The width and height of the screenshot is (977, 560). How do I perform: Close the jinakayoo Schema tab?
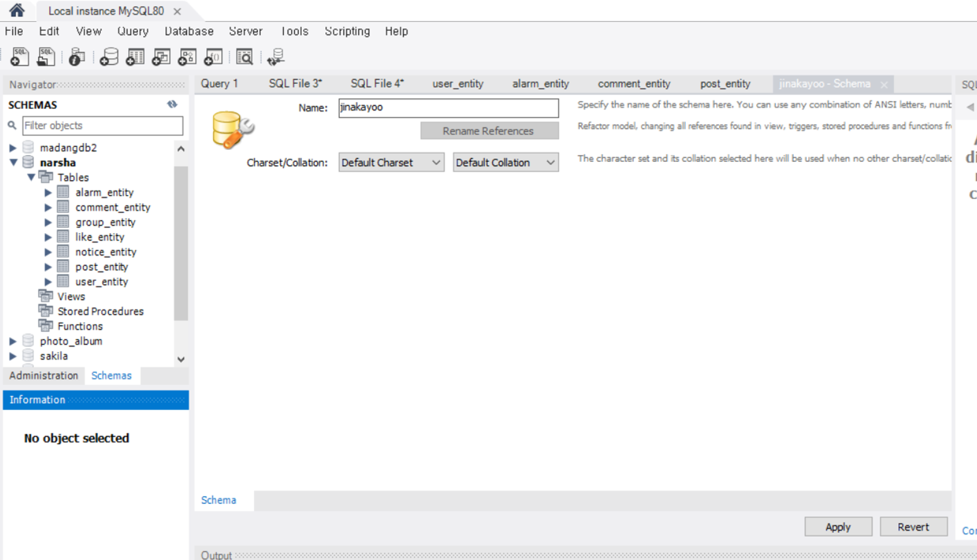884,84
